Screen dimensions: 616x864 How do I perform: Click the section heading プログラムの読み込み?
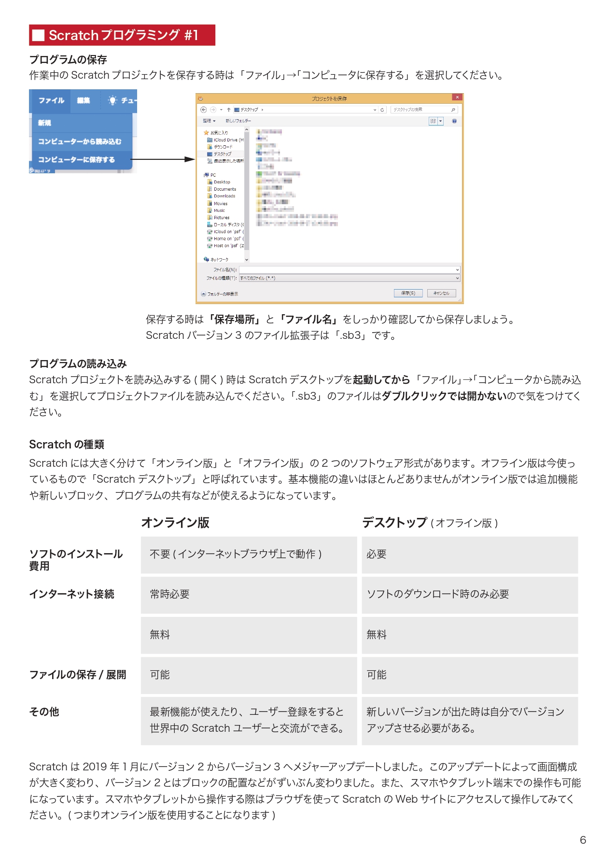pos(78,363)
